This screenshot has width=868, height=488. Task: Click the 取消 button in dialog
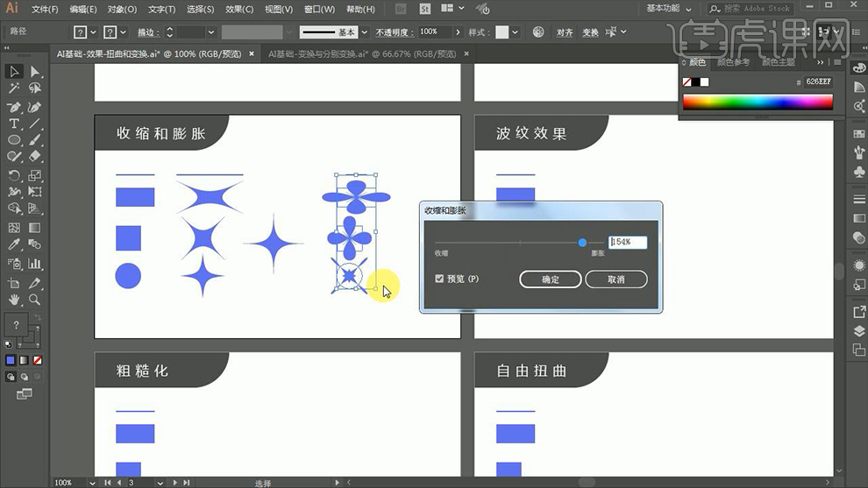click(615, 279)
